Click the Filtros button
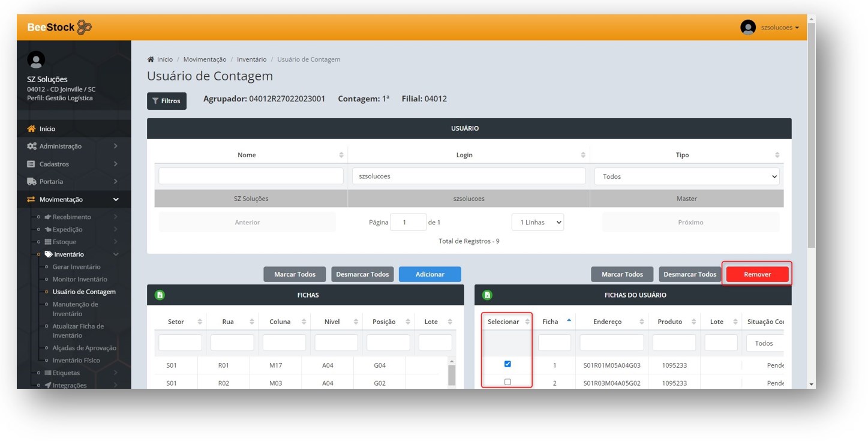The image size is (868, 441). (167, 101)
